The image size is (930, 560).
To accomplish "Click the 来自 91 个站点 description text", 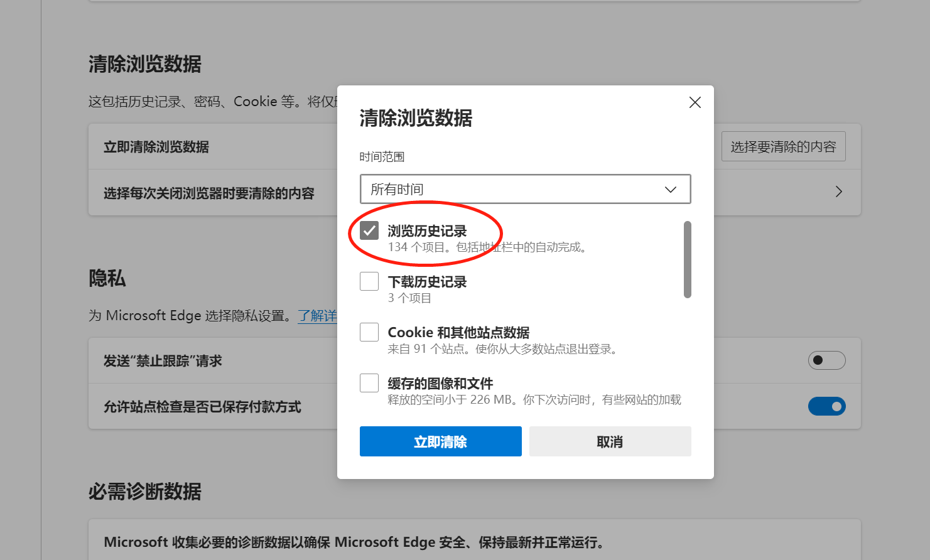I will [502, 349].
